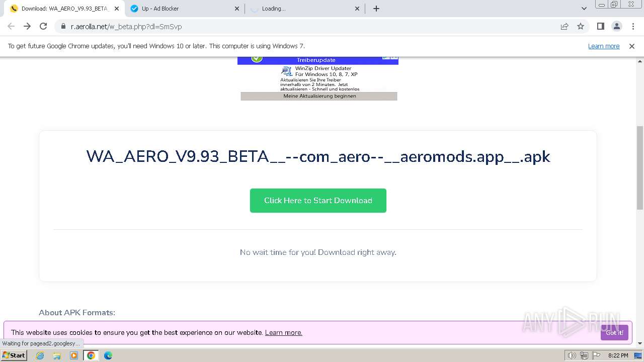644x362 pixels.
Task: Click the green checkmark icon in ad
Action: 257,58
